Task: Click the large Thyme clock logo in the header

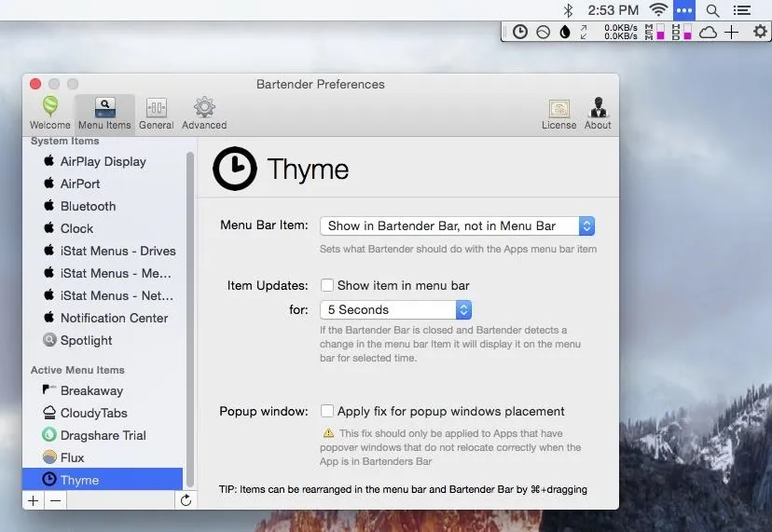Action: click(234, 169)
